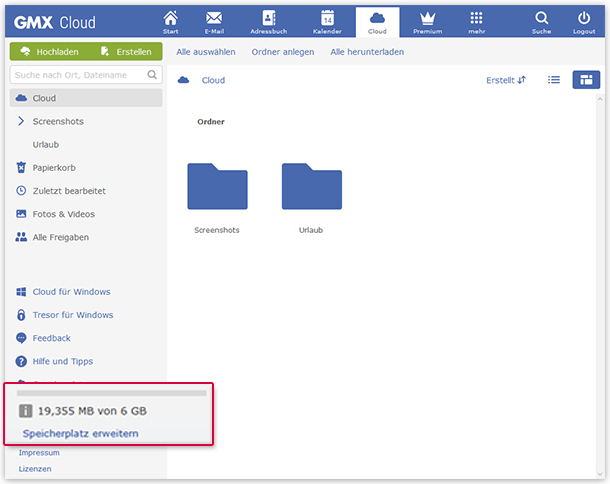
Task: Click the Ordner anlegen link
Action: click(x=282, y=52)
